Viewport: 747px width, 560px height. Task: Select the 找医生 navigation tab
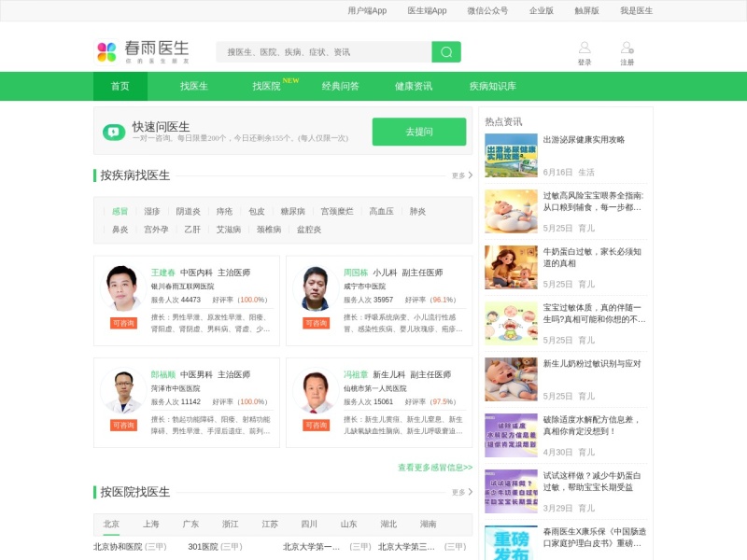coord(194,86)
